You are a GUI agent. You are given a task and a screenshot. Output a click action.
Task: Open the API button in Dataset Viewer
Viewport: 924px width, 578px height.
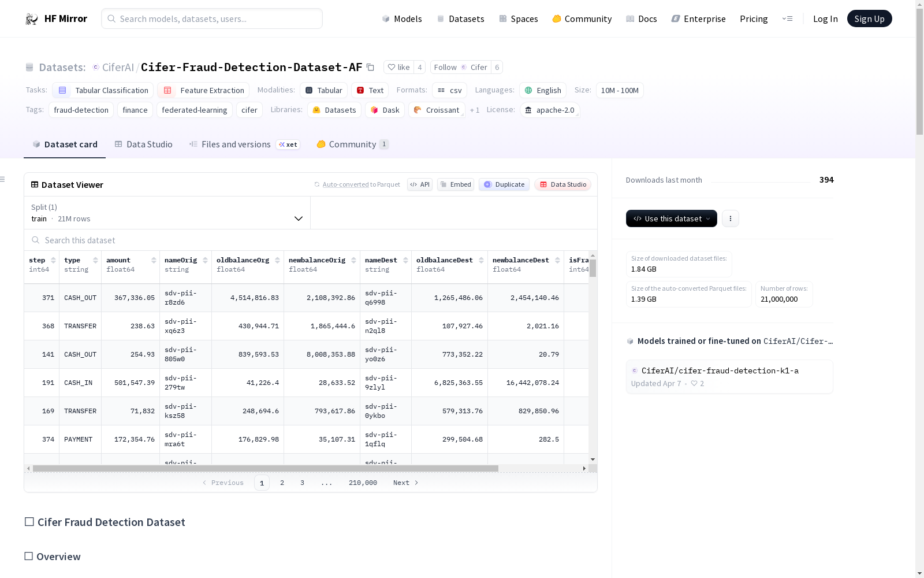coord(420,184)
